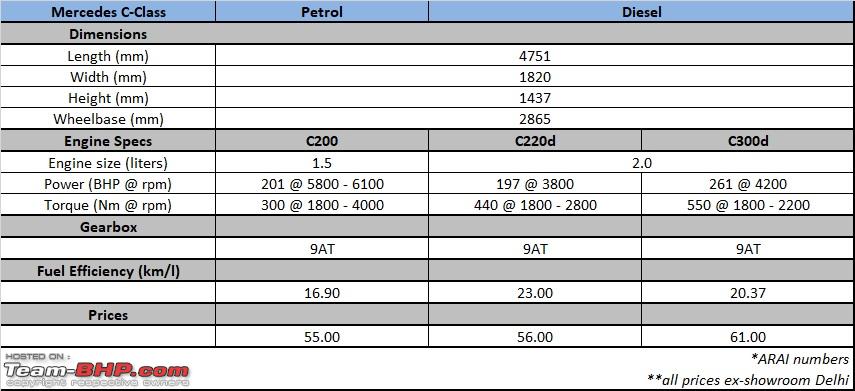Click the ex-showroom Delhi prices footnote
Image resolution: width=855 pixels, height=391 pixels.
click(748, 378)
